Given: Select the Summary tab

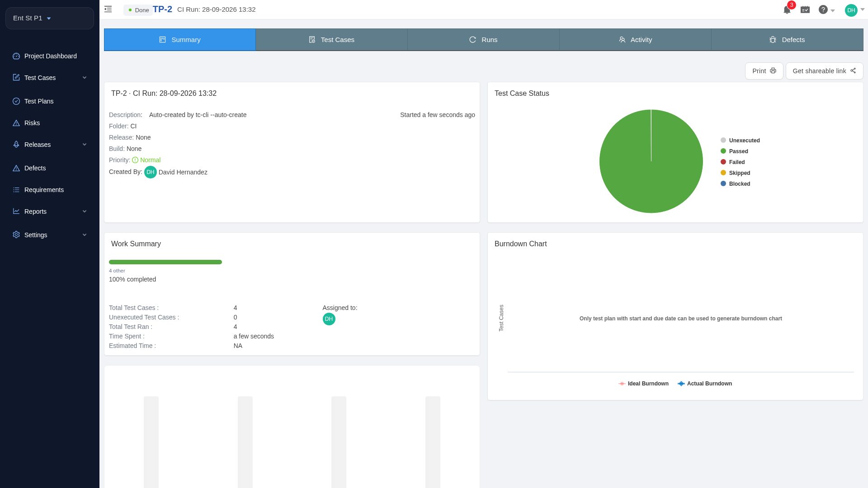Looking at the screenshot, I should coord(180,40).
